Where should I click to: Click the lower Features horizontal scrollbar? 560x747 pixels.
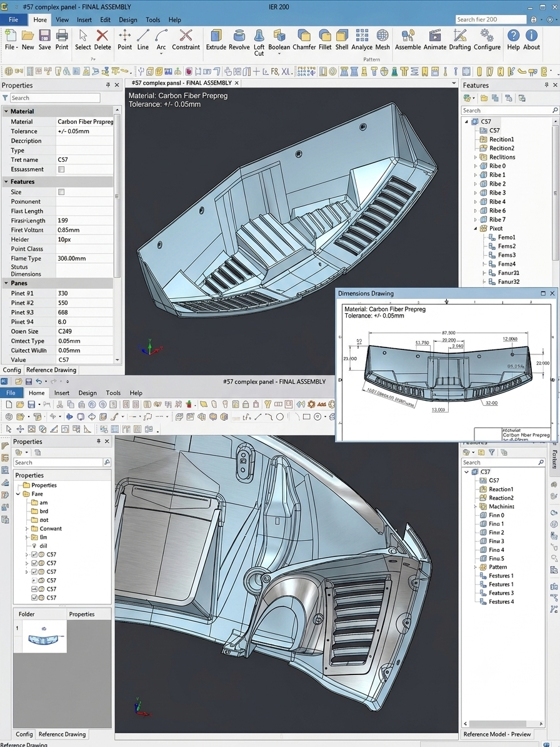coord(503,724)
